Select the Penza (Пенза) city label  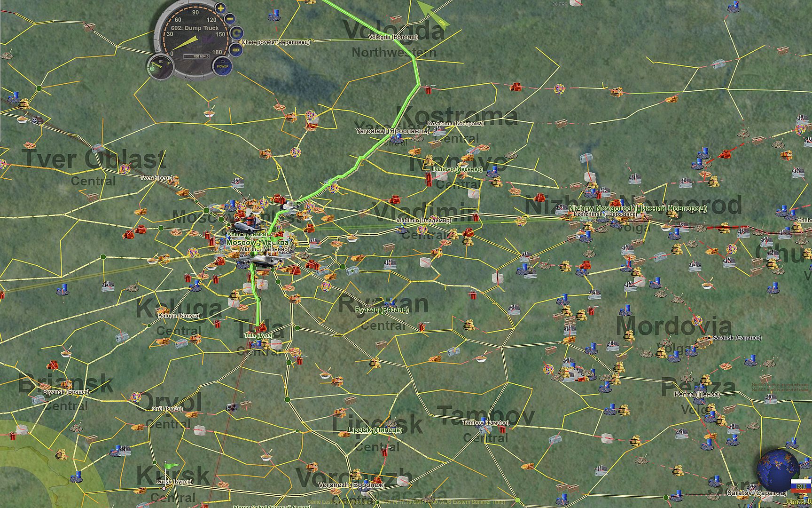(697, 394)
